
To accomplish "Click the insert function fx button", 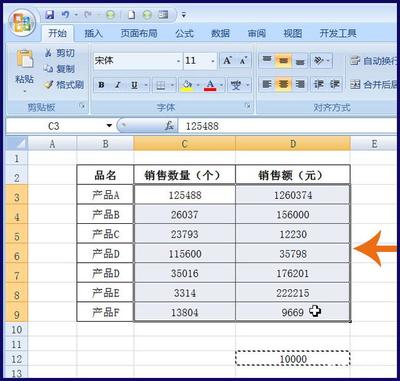I will (x=169, y=126).
